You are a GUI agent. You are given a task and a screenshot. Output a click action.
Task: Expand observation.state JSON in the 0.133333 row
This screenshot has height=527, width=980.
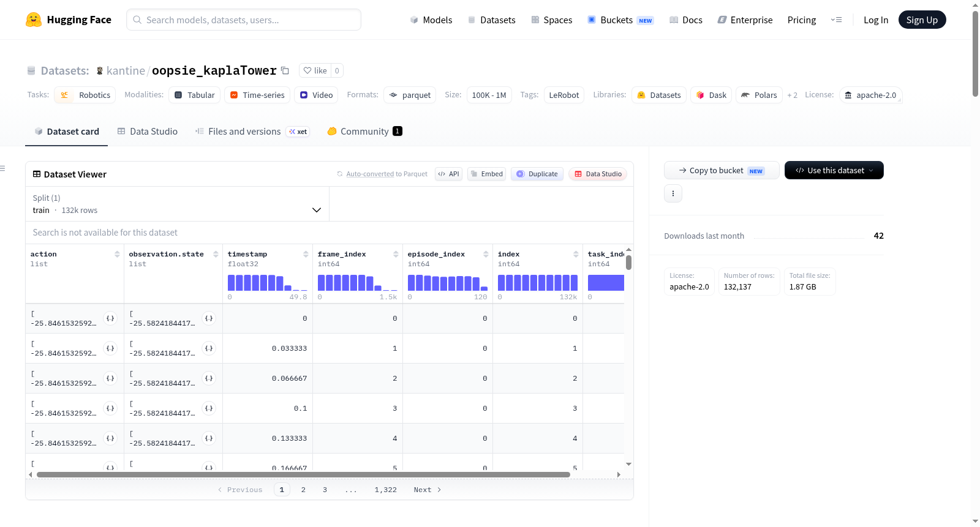point(209,438)
